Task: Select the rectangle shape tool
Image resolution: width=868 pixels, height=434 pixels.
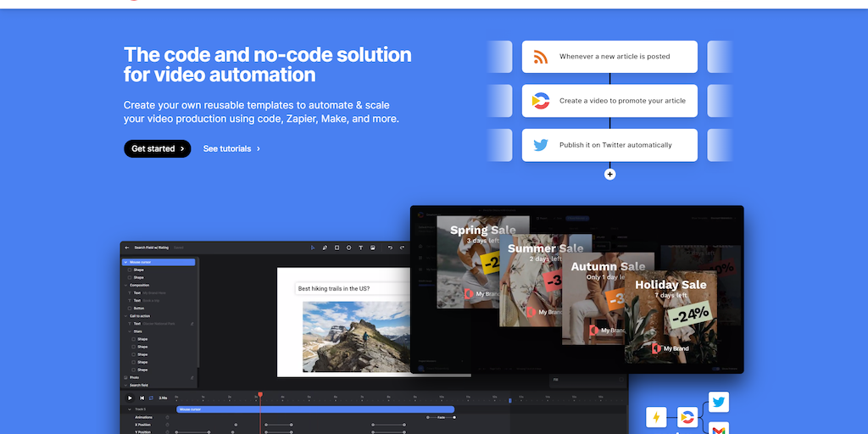Action: tap(337, 248)
